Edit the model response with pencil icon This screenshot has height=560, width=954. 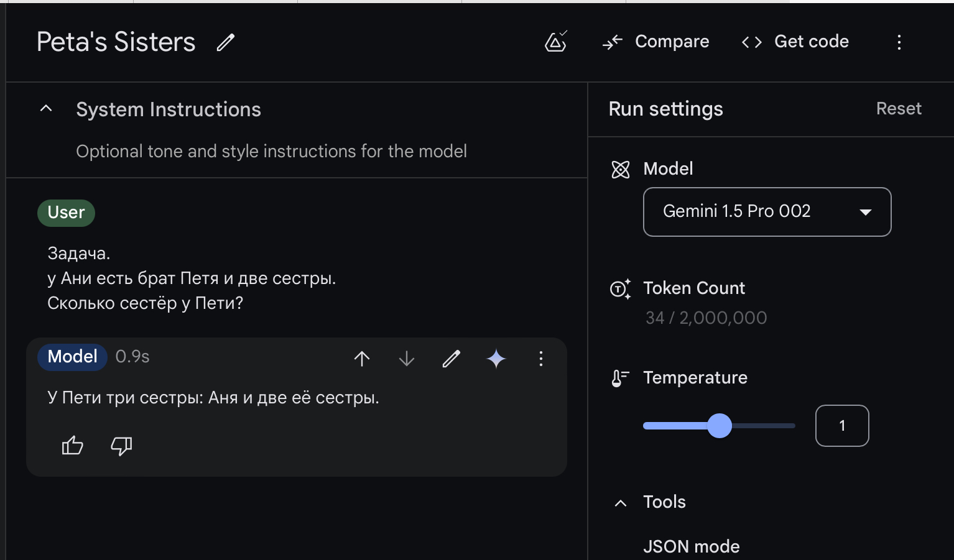pos(452,359)
